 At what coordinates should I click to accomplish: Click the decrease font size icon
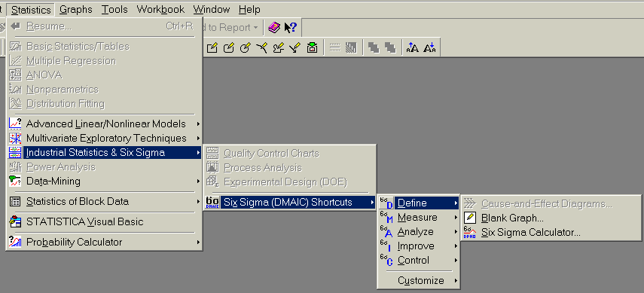click(x=429, y=48)
